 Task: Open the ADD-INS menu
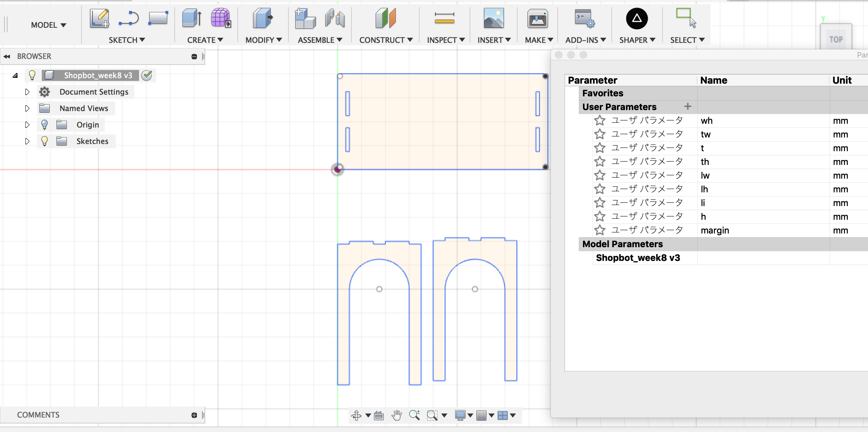585,40
